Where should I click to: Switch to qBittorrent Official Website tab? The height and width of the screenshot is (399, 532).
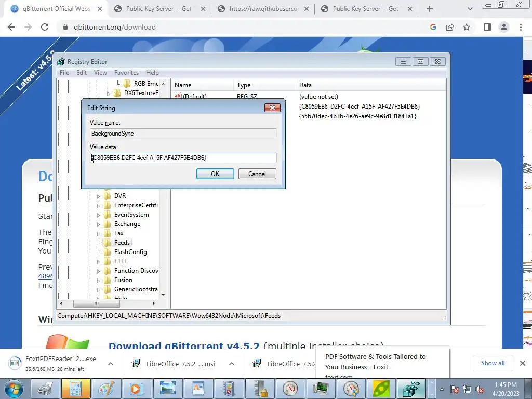(57, 9)
